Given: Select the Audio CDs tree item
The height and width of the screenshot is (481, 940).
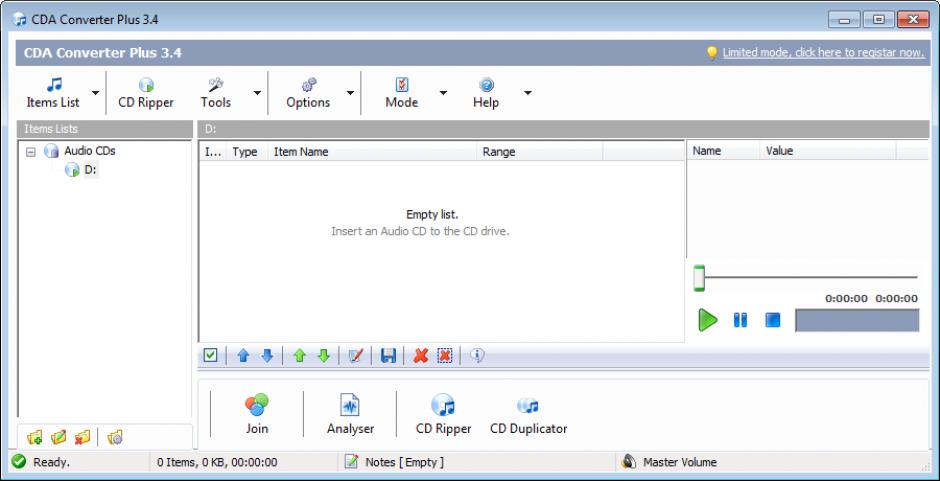Looking at the screenshot, I should point(89,151).
